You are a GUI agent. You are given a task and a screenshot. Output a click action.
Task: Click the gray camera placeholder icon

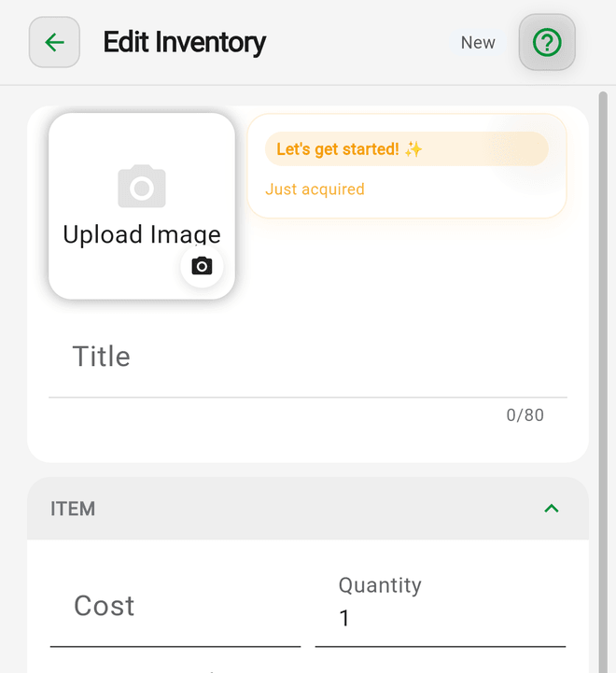(142, 186)
